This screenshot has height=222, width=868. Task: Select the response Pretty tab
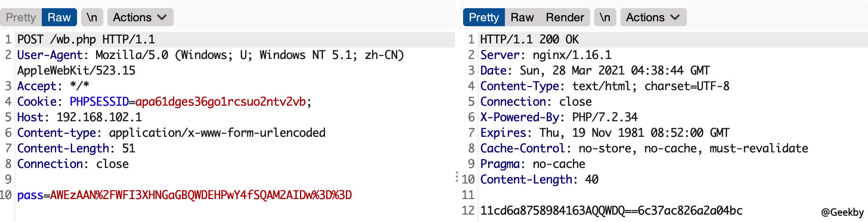[484, 17]
